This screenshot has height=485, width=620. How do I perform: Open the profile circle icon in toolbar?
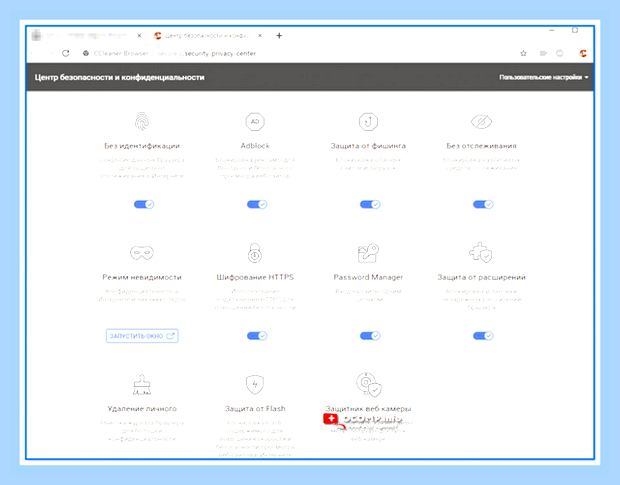tap(560, 53)
